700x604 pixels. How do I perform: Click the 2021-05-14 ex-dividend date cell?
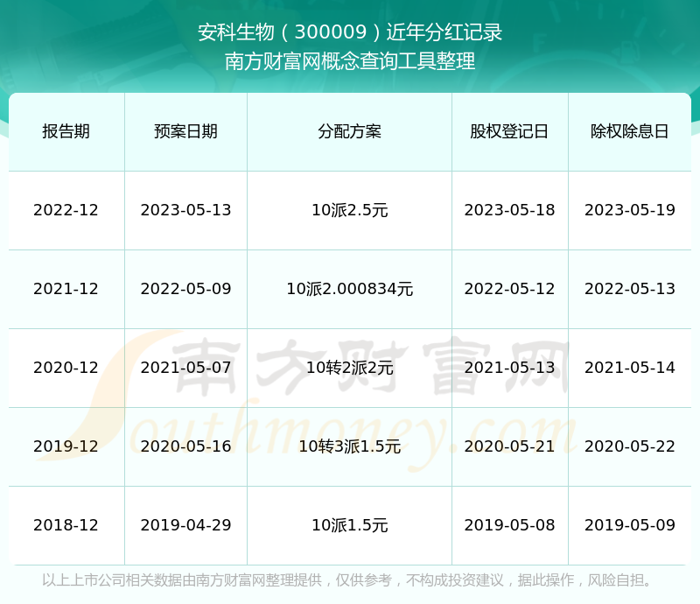click(x=629, y=368)
